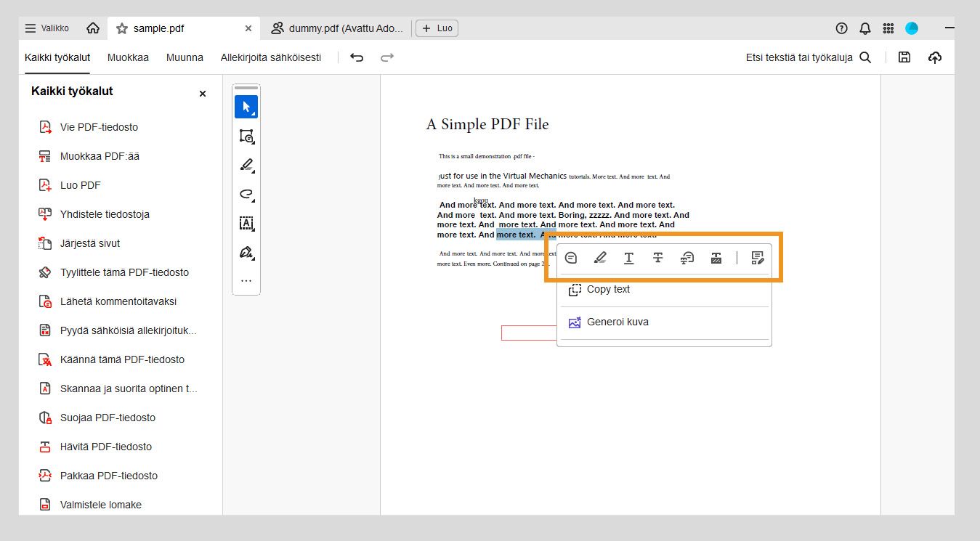Open the notifications bell
Viewport: 980px width, 541px height.
(x=865, y=28)
